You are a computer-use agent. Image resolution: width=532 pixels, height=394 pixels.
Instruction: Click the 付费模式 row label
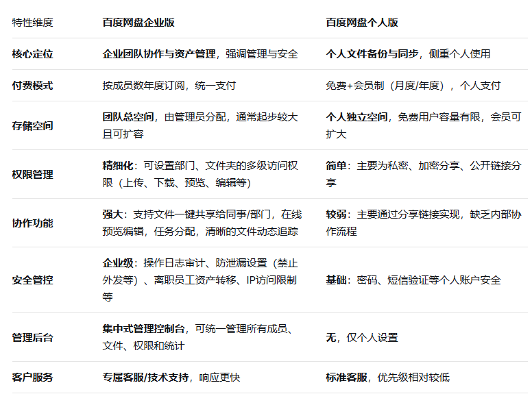[33, 86]
